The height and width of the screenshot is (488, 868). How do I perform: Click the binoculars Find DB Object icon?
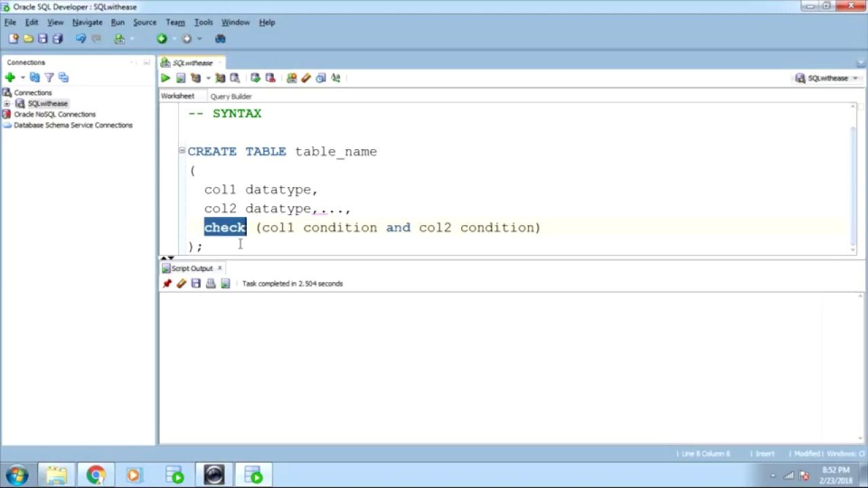point(220,39)
